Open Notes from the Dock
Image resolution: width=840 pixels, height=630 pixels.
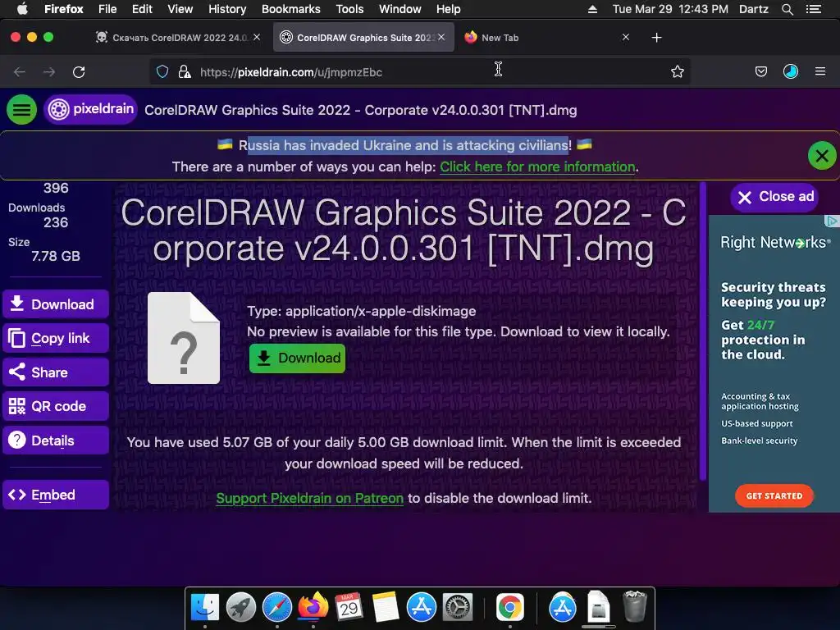click(x=386, y=607)
